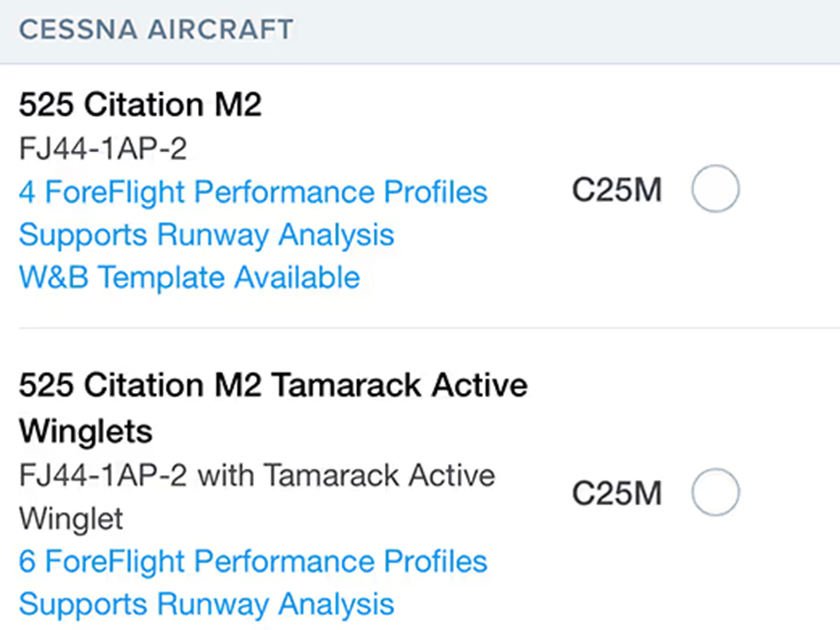The width and height of the screenshot is (840, 630).
Task: Click the C25M code beside the Tamarack engine text
Action: coord(617,493)
